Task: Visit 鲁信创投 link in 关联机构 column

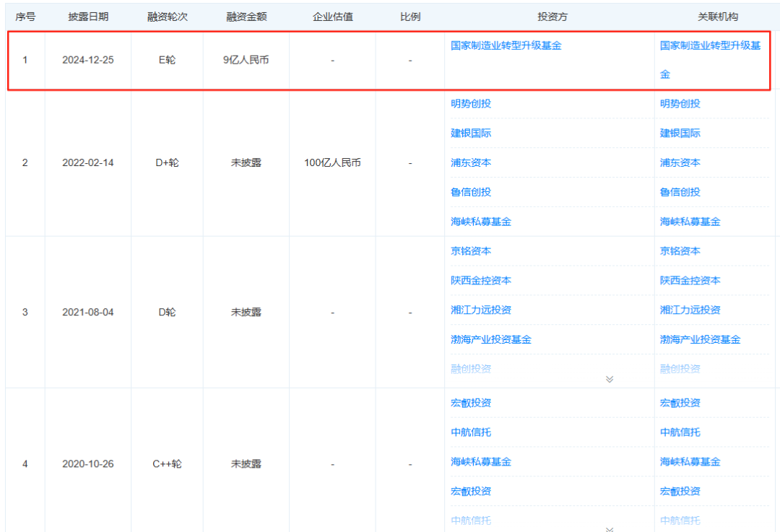Action: coord(680,192)
